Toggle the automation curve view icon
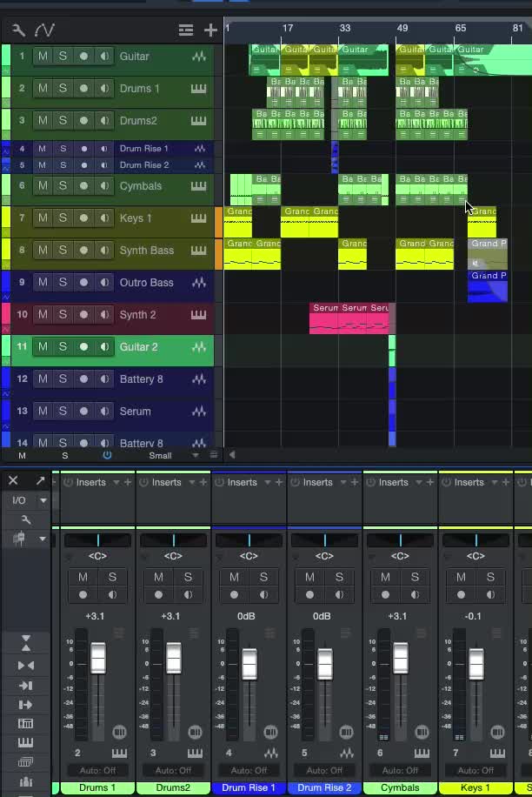The image size is (532, 797). (44, 30)
